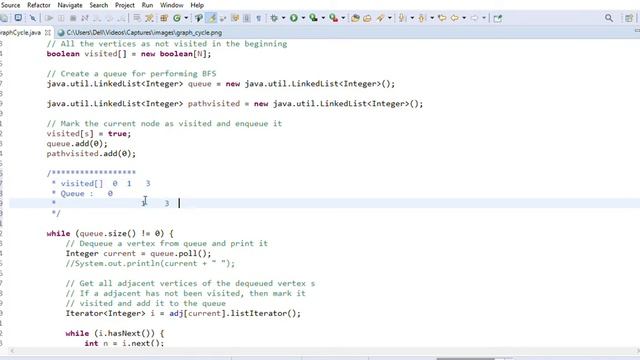This screenshot has height=360, width=640.
Task: Select the GraphCycle.java editor tab
Action: coord(20,33)
